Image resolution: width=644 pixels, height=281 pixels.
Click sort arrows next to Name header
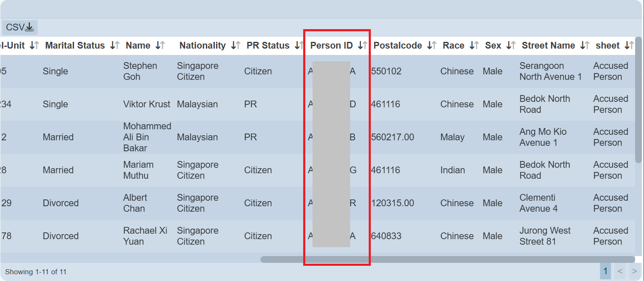(160, 46)
